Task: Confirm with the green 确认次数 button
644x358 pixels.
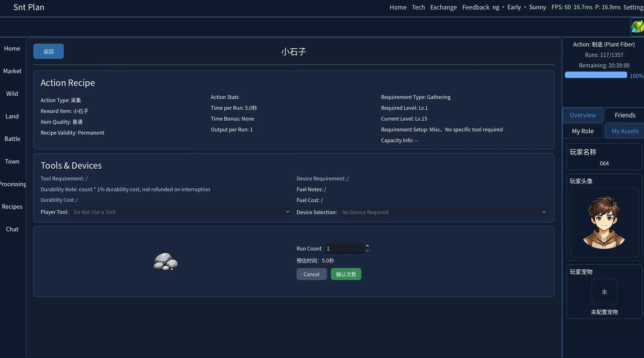Action: tap(346, 274)
